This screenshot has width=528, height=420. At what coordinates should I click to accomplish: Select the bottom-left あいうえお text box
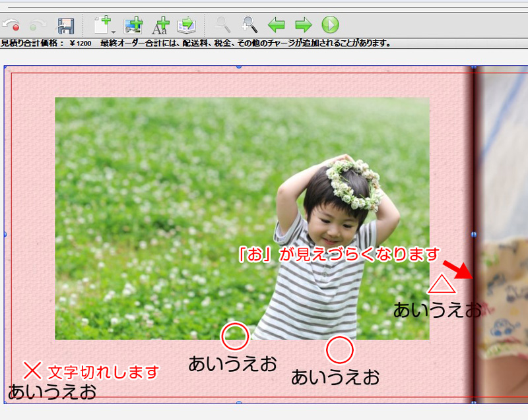52,392
